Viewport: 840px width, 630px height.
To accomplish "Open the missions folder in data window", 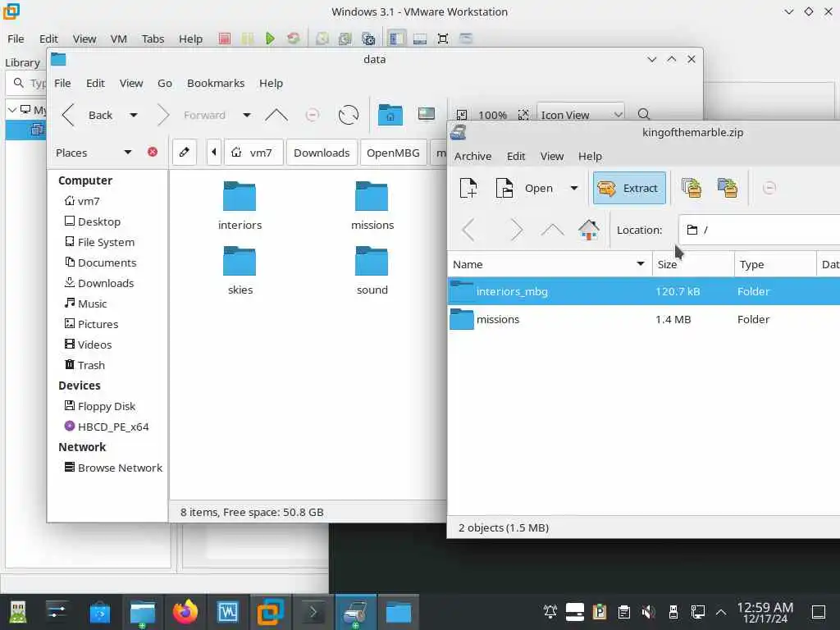I will [x=372, y=206].
